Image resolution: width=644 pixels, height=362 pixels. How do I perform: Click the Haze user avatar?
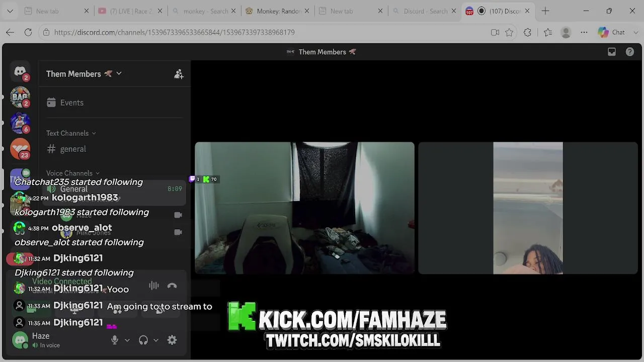pyautogui.click(x=20, y=340)
